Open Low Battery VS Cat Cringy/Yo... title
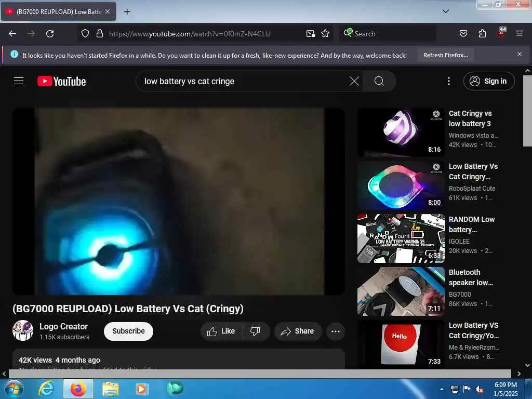 click(x=474, y=330)
